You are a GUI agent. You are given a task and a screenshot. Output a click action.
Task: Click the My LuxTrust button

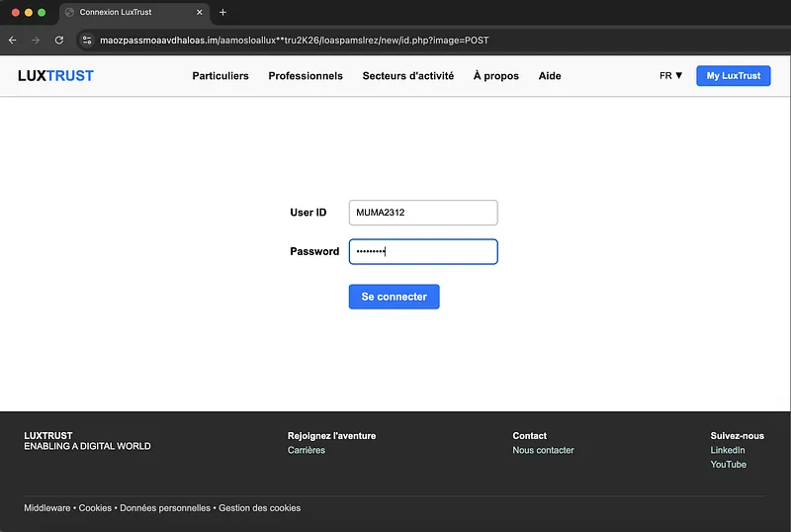point(734,76)
